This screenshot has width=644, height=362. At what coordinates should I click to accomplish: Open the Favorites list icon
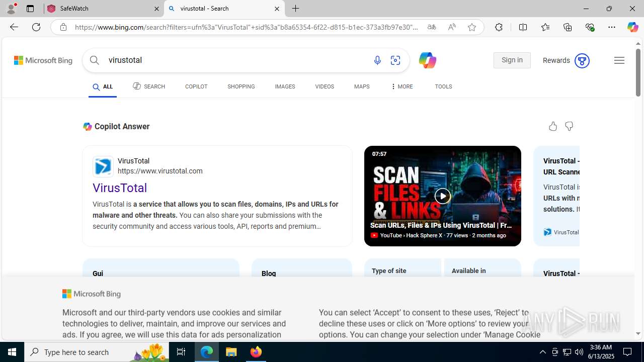(x=545, y=27)
